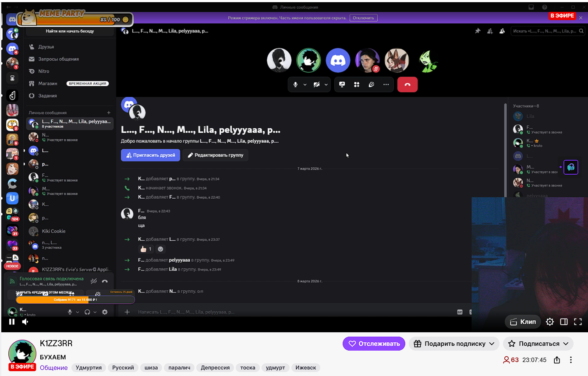
Task: Add a reaction with the smiley icon
Action: pos(160,249)
